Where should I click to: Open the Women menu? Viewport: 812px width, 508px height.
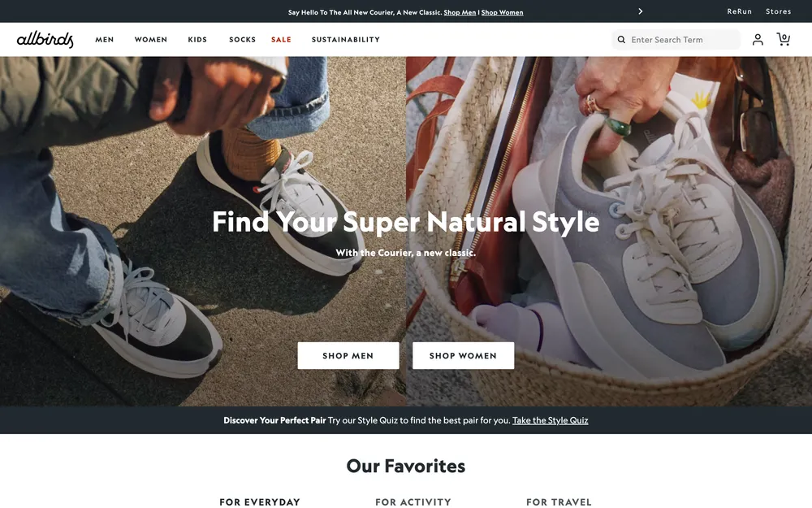coord(151,39)
